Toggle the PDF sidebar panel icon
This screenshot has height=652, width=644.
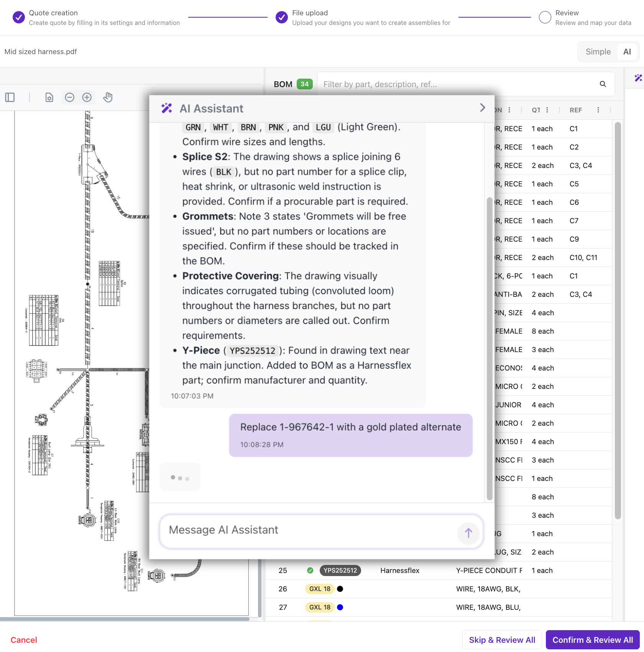[x=10, y=97]
